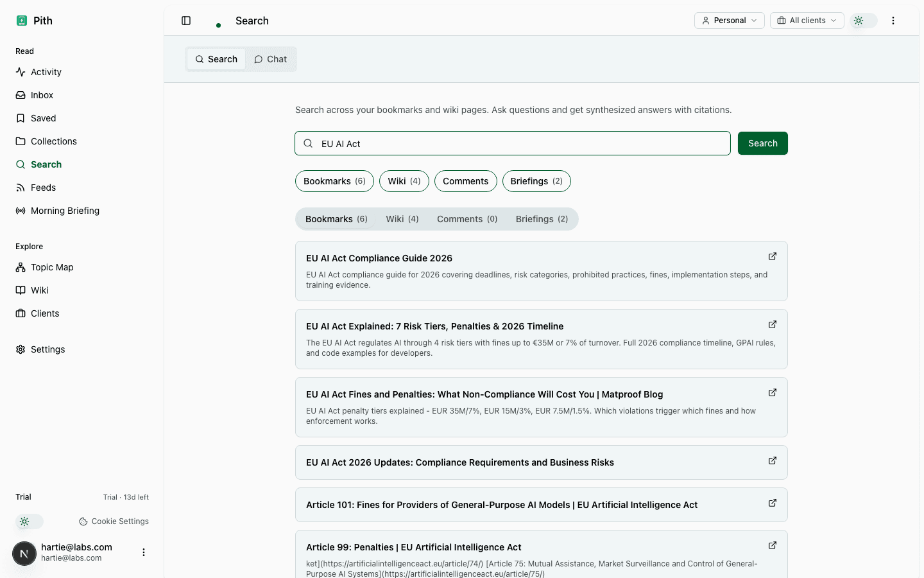Toggle the sidebar panel icon

tap(186, 21)
